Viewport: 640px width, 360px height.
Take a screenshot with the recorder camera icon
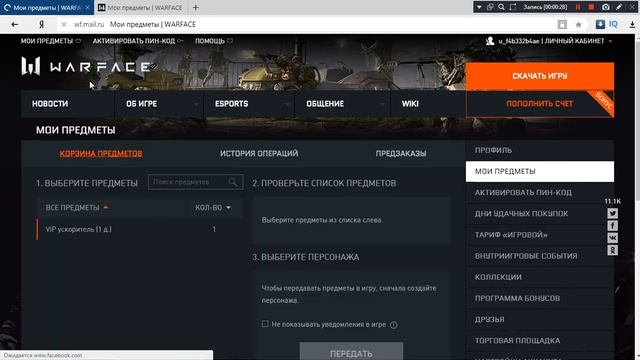coord(606,7)
